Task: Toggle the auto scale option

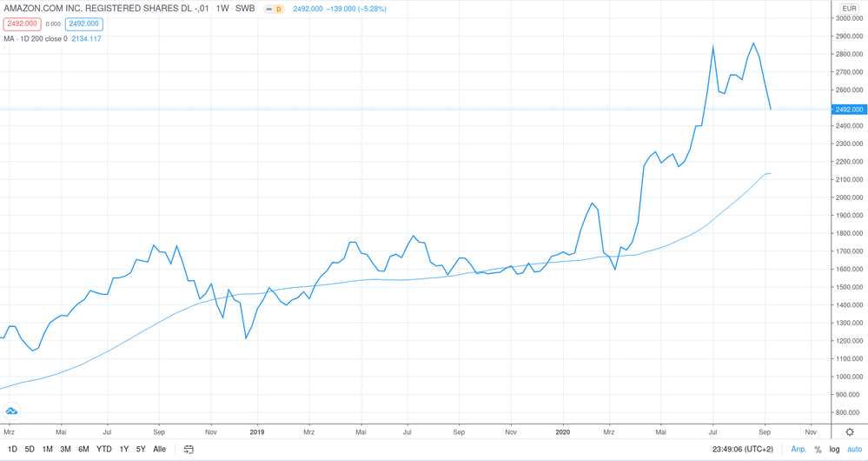Action: tap(854, 449)
